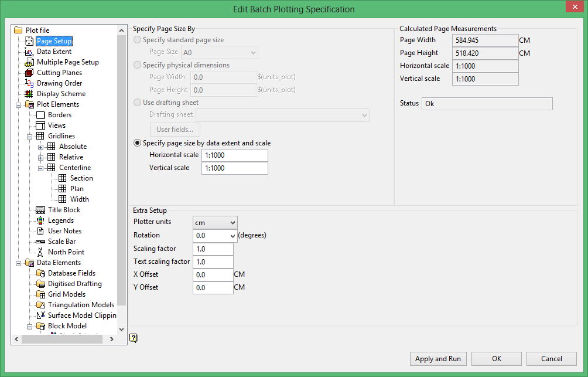Choose 'Specify physical dimensions' radio option
588x377 pixels.
[138, 65]
